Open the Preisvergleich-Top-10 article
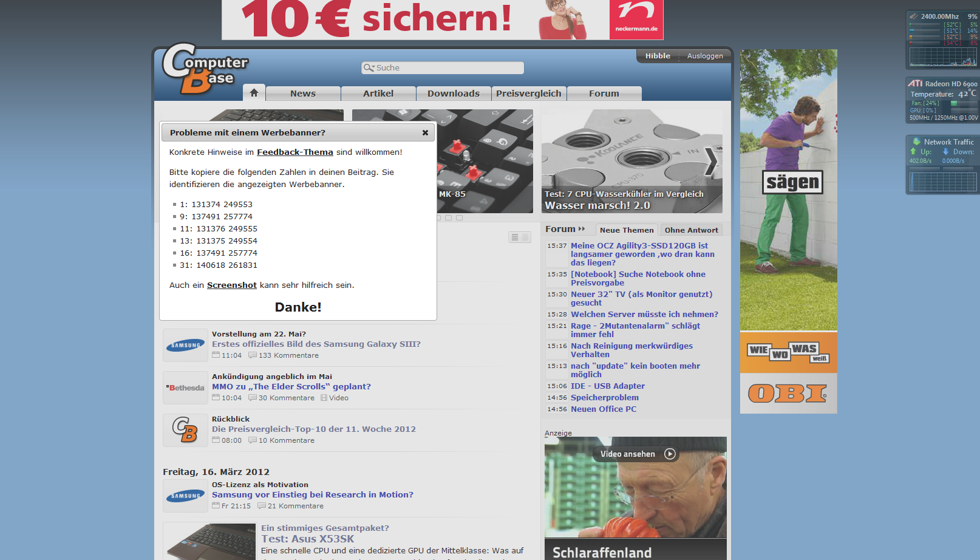The width and height of the screenshot is (980, 560). (314, 429)
